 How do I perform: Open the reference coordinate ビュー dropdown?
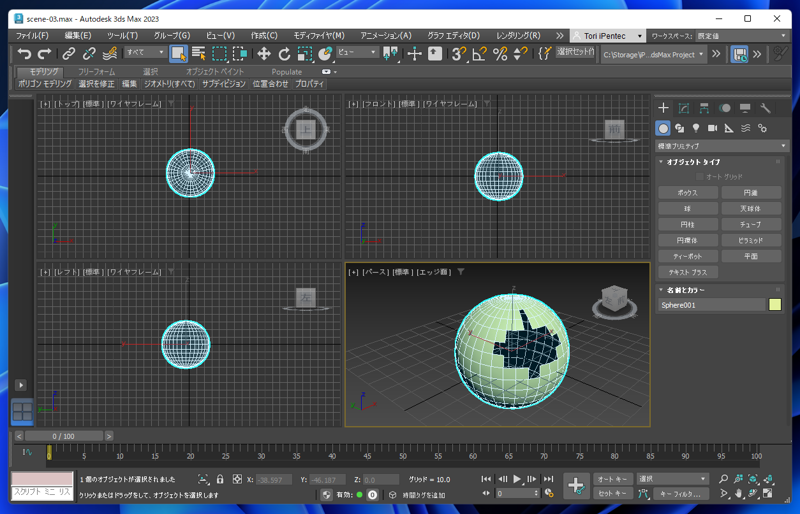coord(357,52)
